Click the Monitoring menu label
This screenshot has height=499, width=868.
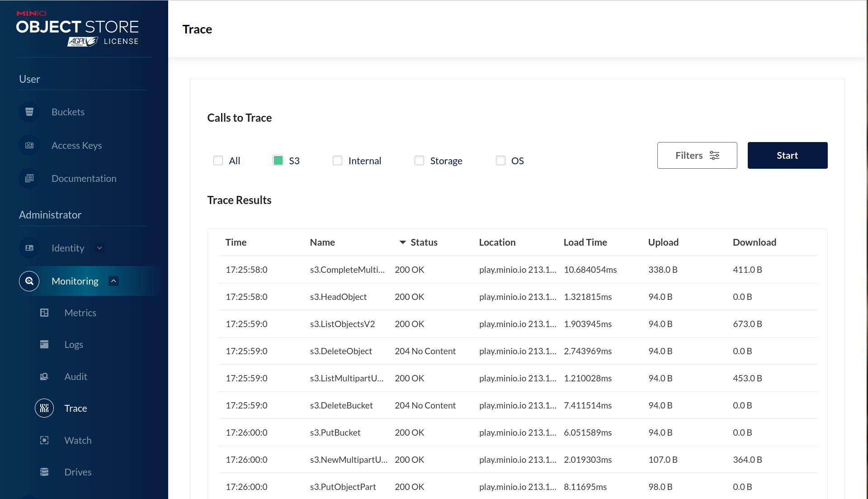(x=75, y=281)
